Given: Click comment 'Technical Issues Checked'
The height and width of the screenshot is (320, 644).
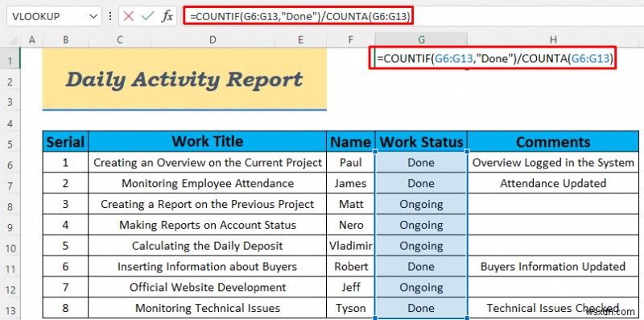Looking at the screenshot, I should click(x=553, y=308).
